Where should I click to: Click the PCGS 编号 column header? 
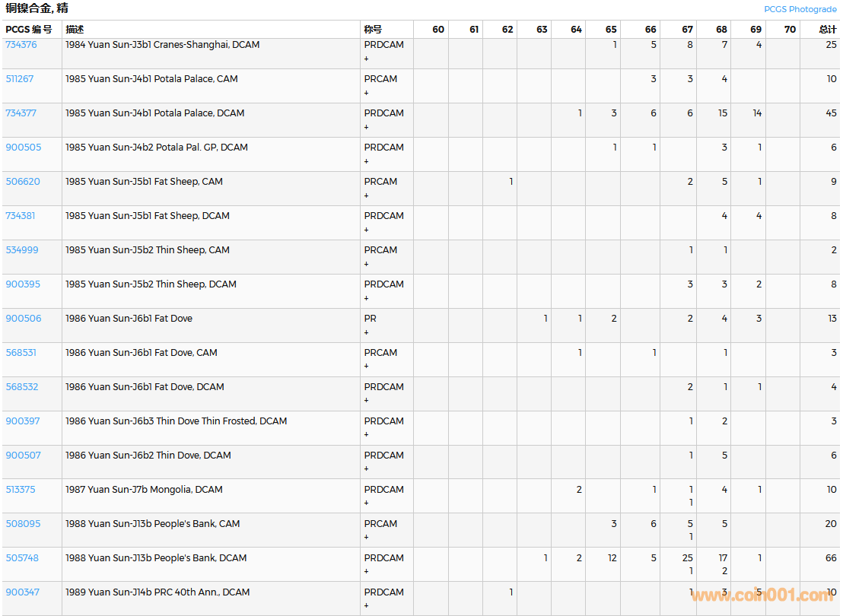[29, 30]
